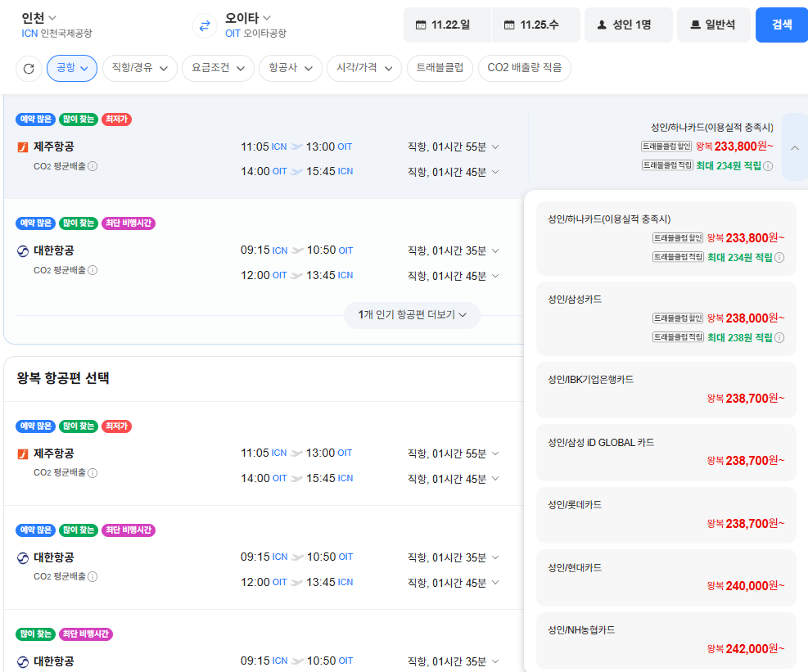Click 많이 찾는 badge on top 대한항공 card
808x672 pixels.
(x=79, y=223)
